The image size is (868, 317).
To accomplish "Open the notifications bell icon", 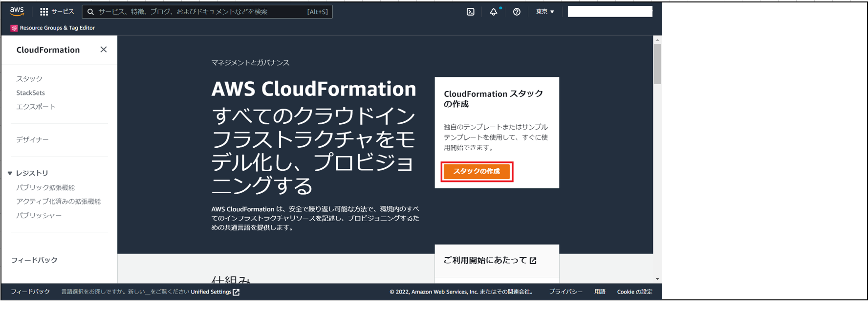I will pyautogui.click(x=494, y=12).
